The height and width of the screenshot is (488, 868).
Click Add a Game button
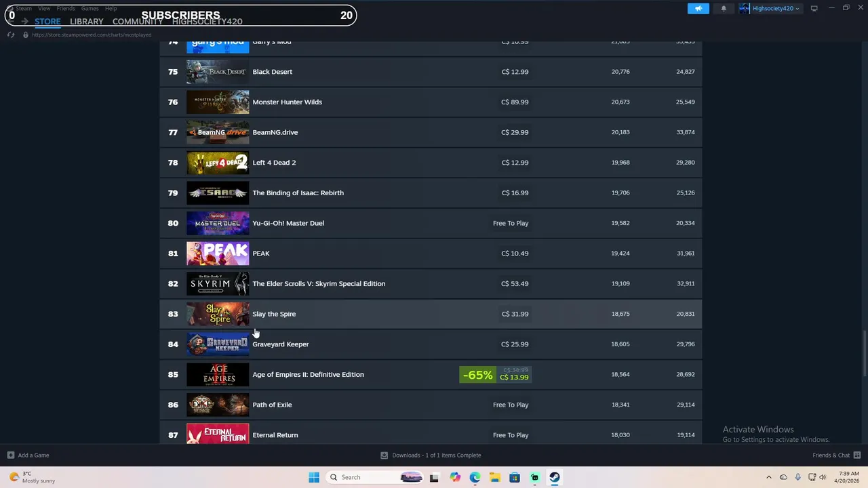click(x=28, y=455)
